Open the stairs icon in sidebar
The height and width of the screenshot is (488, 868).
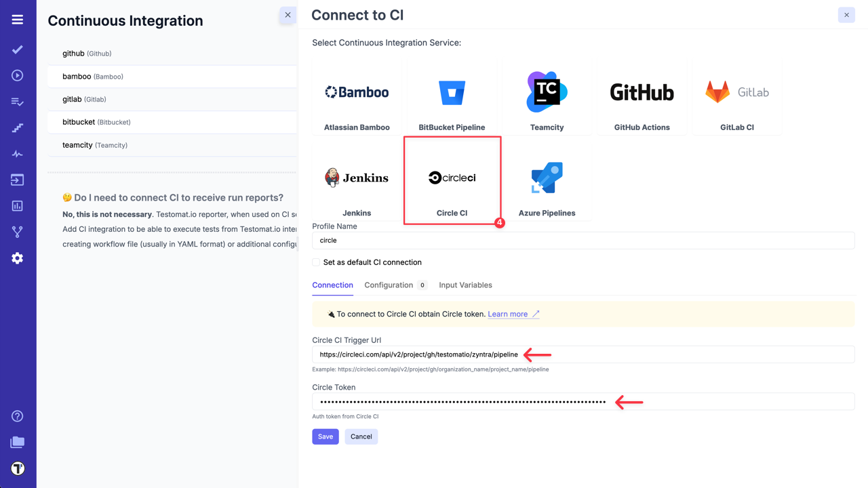pos(18,127)
